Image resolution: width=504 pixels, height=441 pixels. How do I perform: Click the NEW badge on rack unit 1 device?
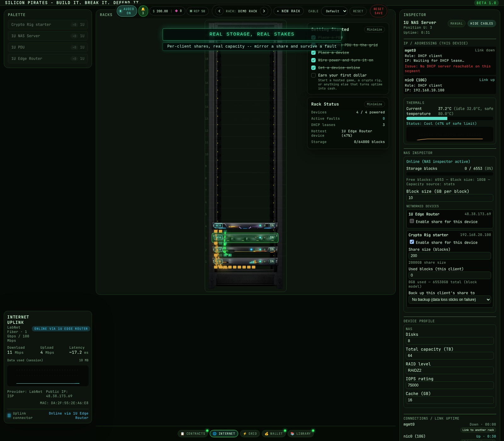pos(218,261)
